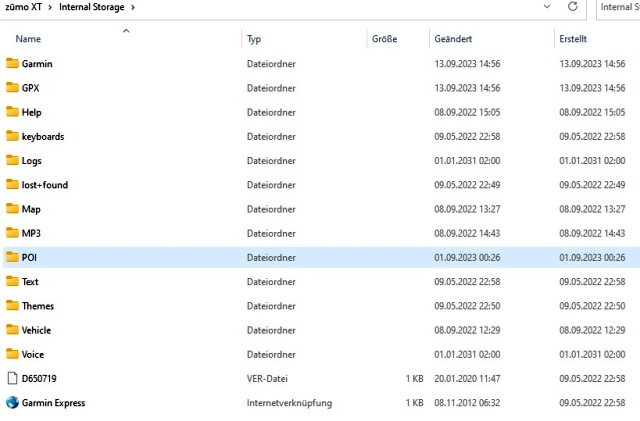Click the Garmin Express globe icon

(x=12, y=403)
